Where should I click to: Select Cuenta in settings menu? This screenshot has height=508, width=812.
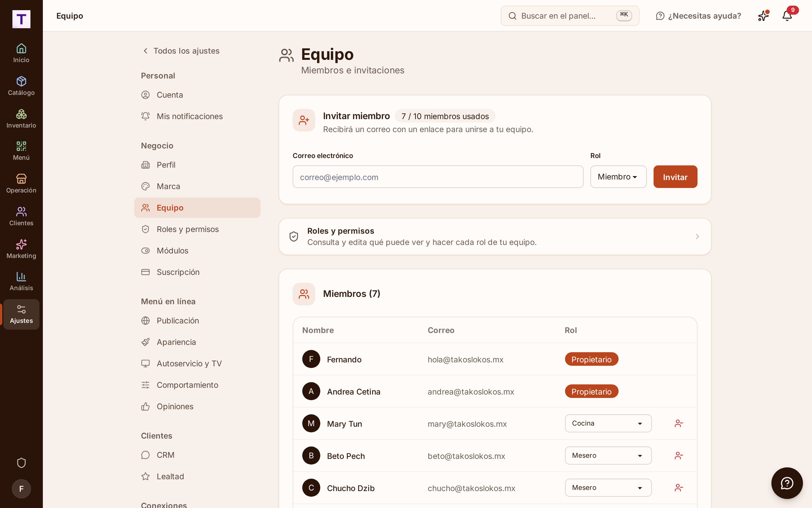tap(197, 95)
